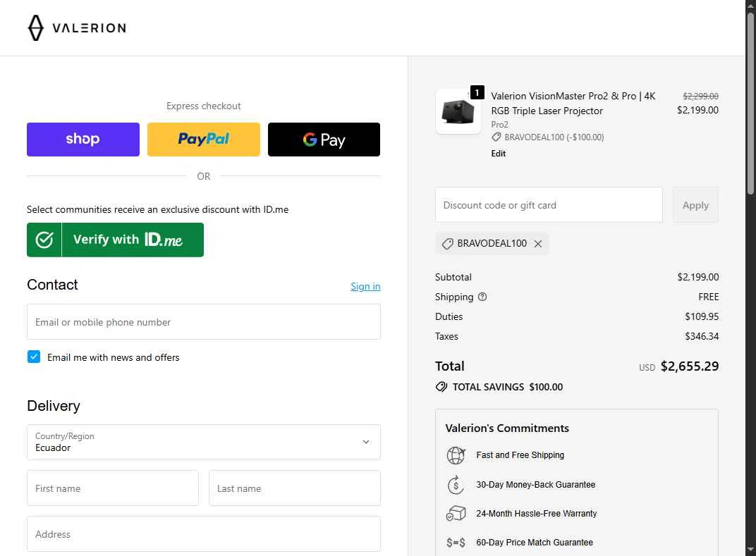756x556 pixels.
Task: Click the Fast and Free Shipping globe icon
Action: click(456, 455)
